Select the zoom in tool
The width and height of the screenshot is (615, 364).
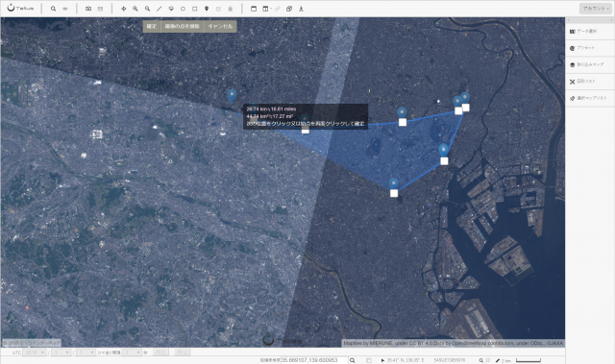(135, 9)
